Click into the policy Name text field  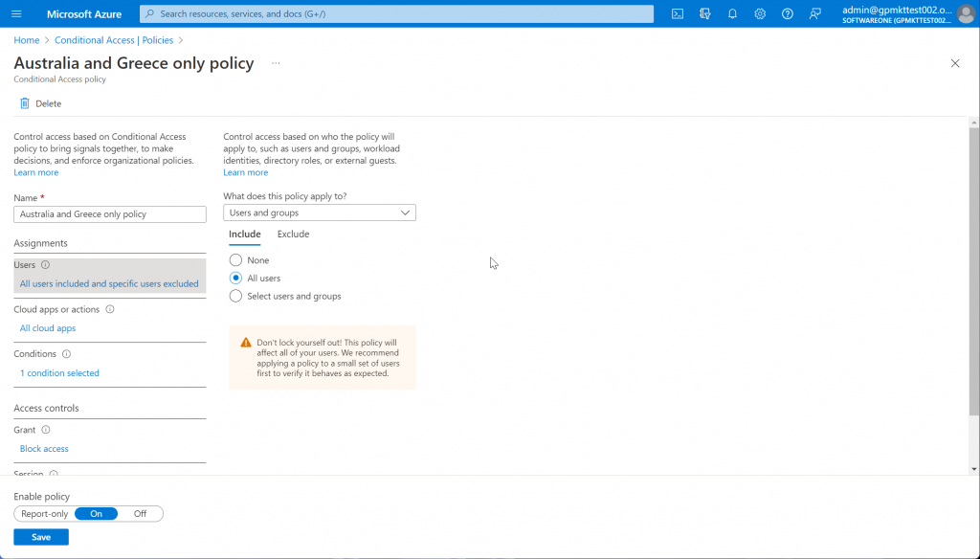coord(110,214)
